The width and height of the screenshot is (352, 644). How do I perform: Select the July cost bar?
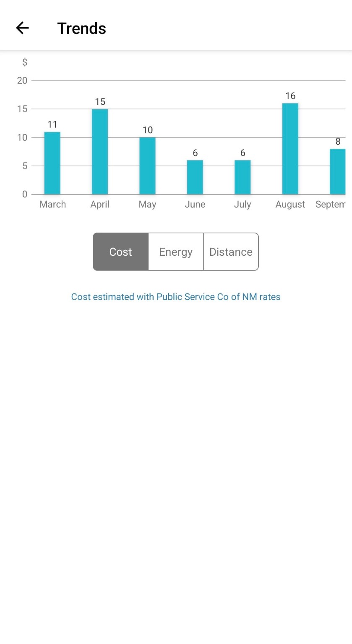(x=242, y=177)
